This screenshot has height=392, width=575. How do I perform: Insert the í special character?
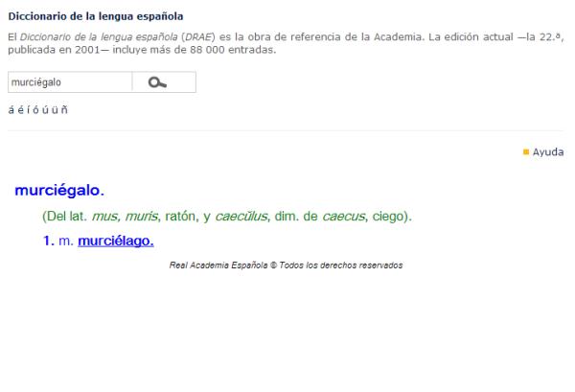click(x=29, y=109)
